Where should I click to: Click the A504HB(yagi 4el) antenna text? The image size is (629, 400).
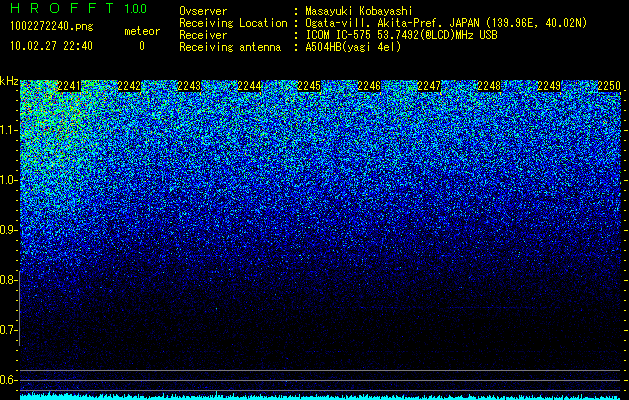(353, 47)
